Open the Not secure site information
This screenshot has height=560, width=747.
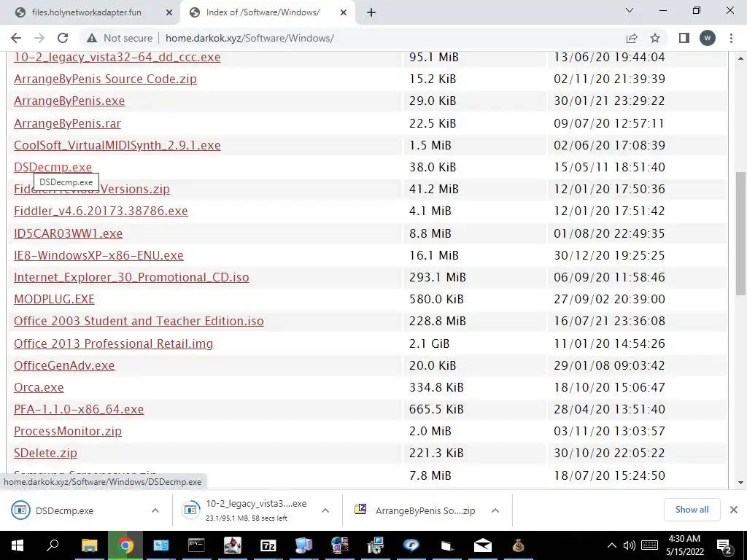(120, 38)
